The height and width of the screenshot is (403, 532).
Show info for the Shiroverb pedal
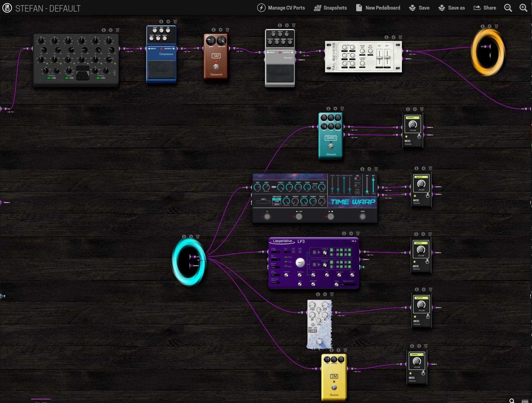(x=328, y=109)
